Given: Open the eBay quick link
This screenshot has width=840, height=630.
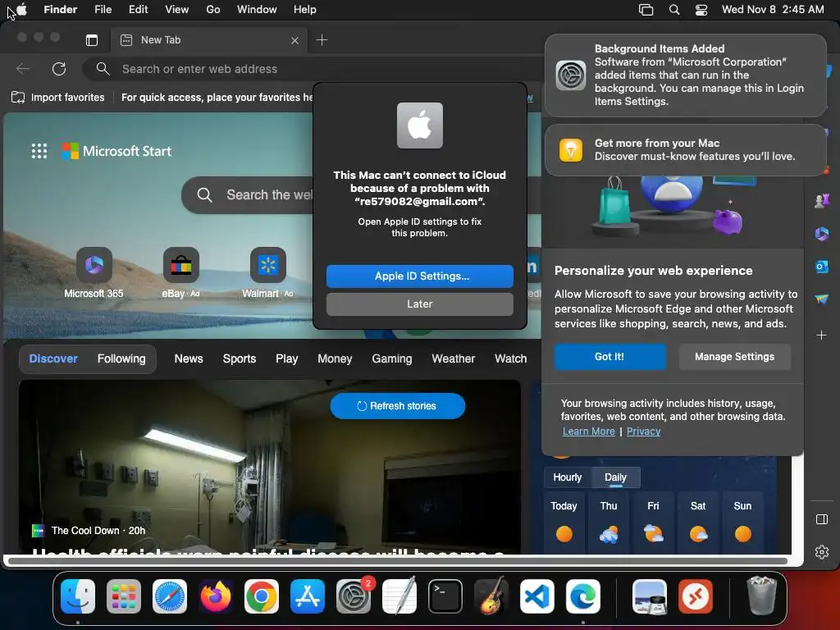Looking at the screenshot, I should pos(180,272).
